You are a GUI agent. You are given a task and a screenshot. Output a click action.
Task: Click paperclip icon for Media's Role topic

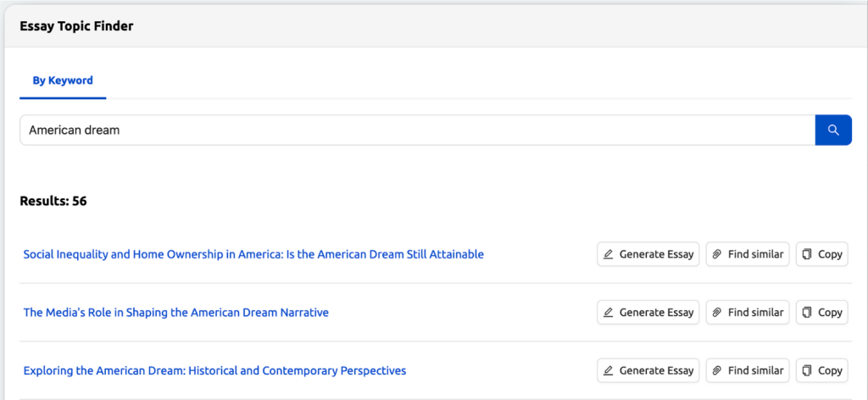[717, 313]
